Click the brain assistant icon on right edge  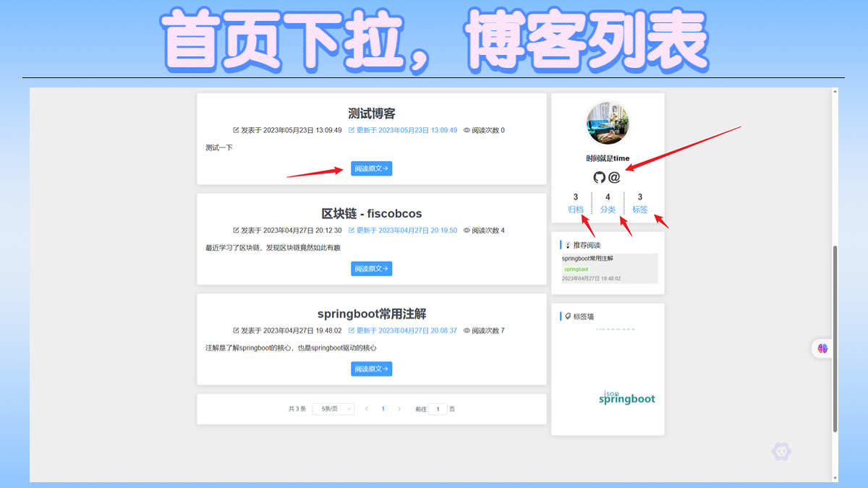823,348
